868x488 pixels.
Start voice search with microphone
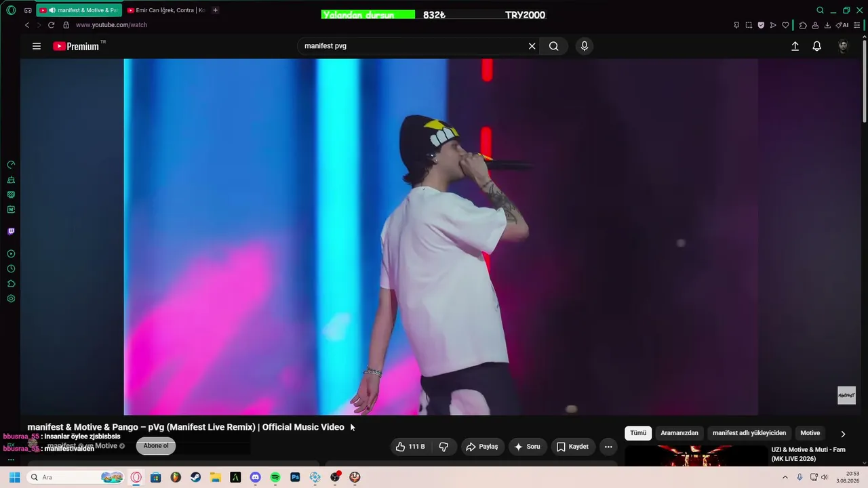point(585,46)
